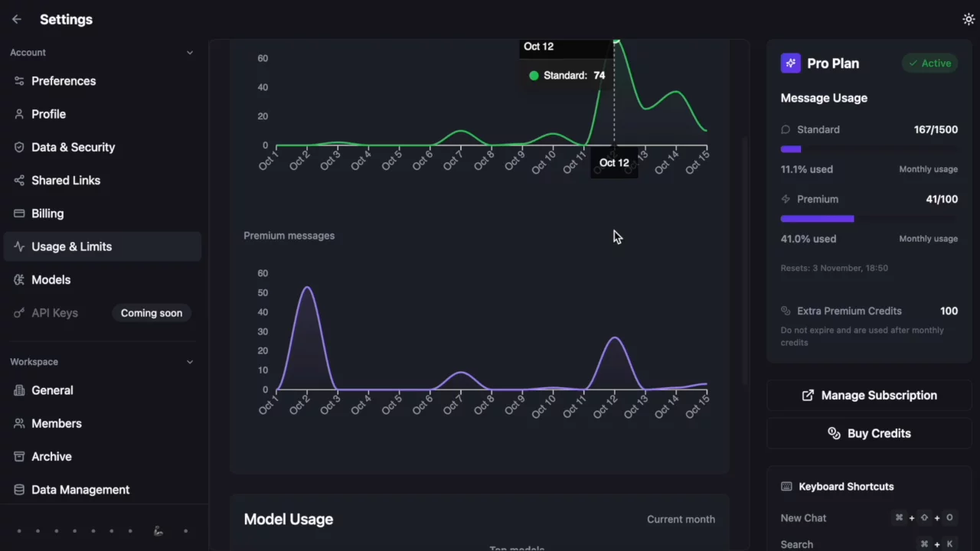Collapse the Account section chevron
Screen dimensions: 980x551
(190, 53)
